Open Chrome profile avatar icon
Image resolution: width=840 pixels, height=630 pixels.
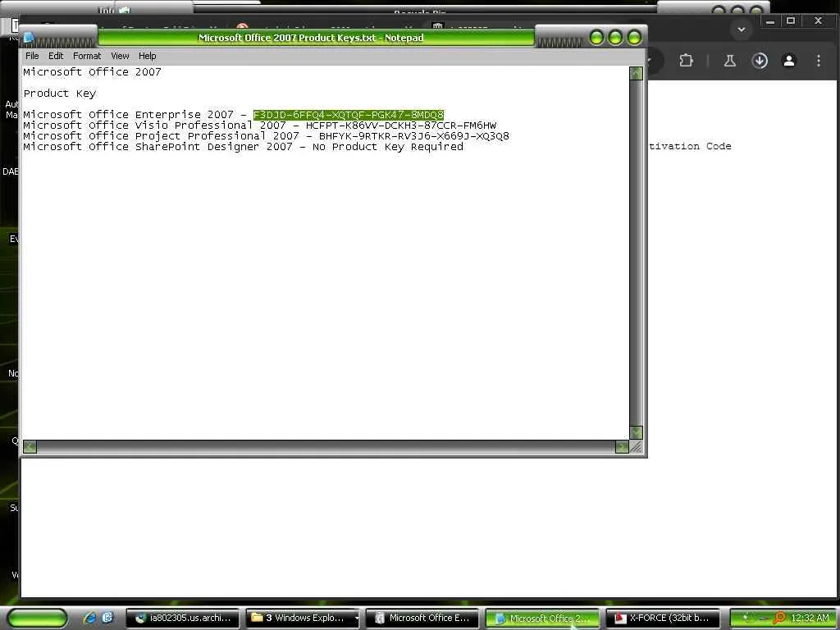pyautogui.click(x=789, y=61)
